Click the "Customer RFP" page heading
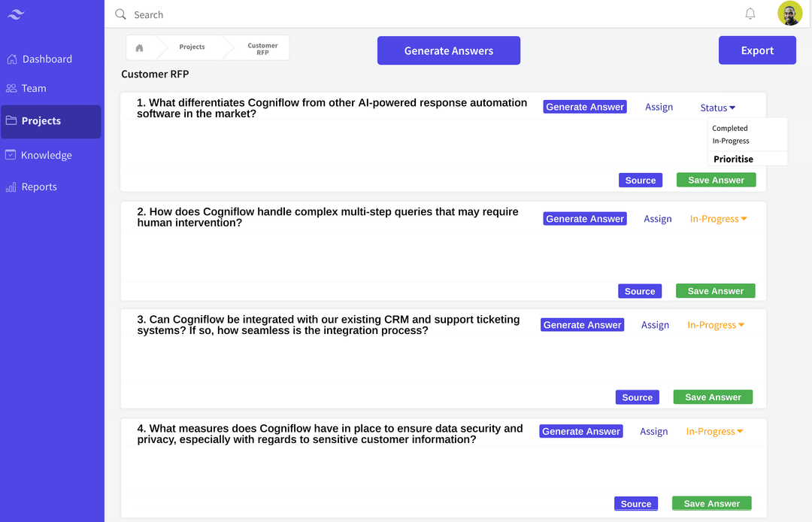Viewport: 812px width, 522px height. 155,74
